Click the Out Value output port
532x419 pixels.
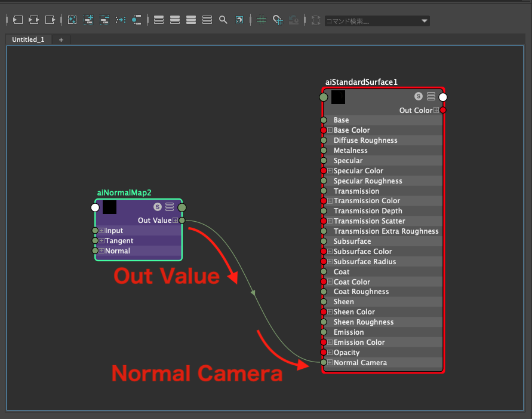click(x=182, y=221)
